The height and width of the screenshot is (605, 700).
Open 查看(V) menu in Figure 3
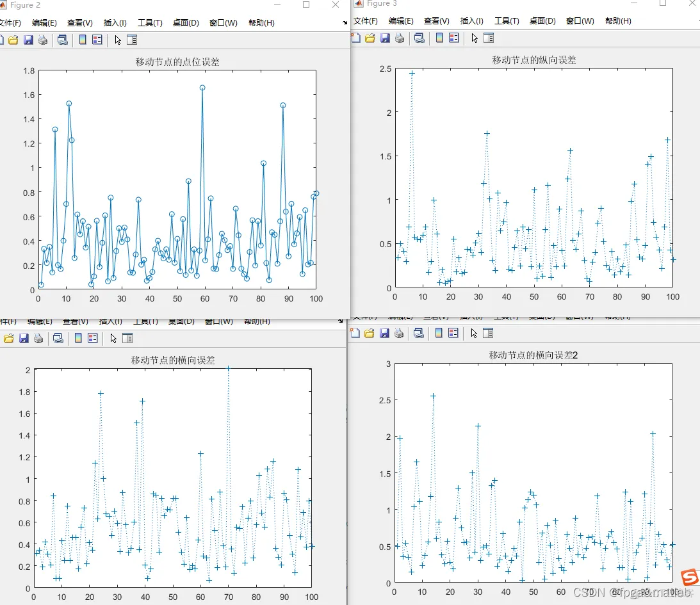437,21
